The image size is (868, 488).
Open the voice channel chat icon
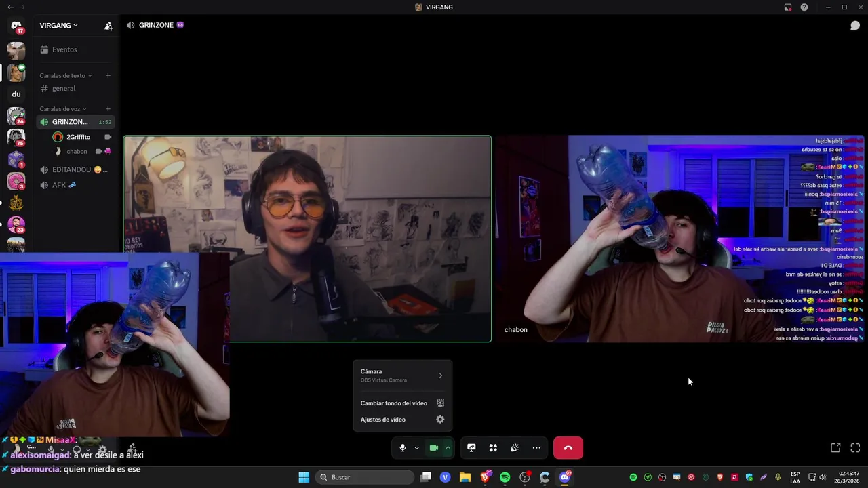click(855, 26)
